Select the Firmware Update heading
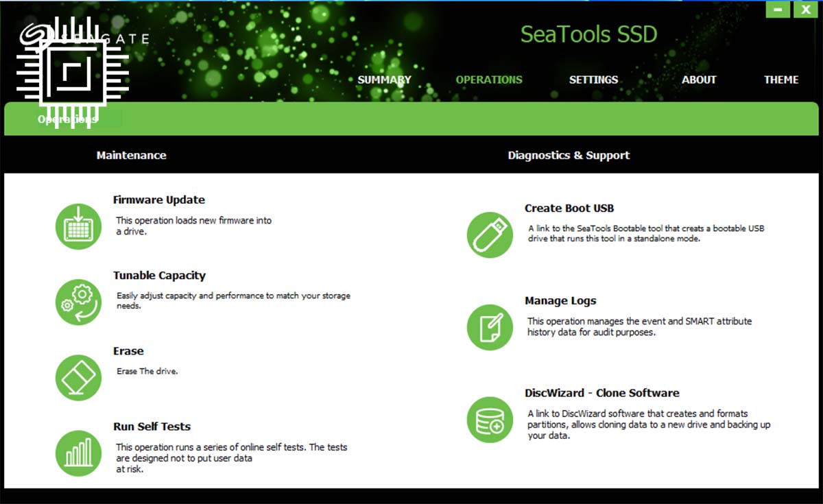823x504 pixels. tap(159, 200)
